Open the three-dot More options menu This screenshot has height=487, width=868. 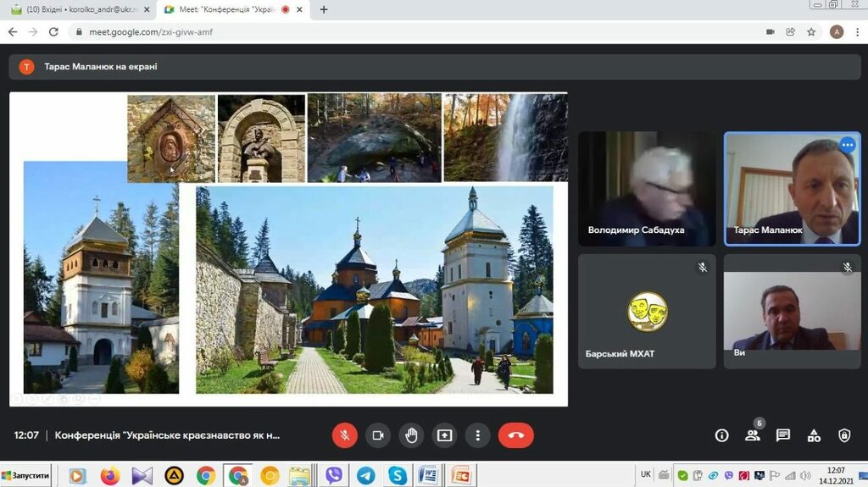478,435
